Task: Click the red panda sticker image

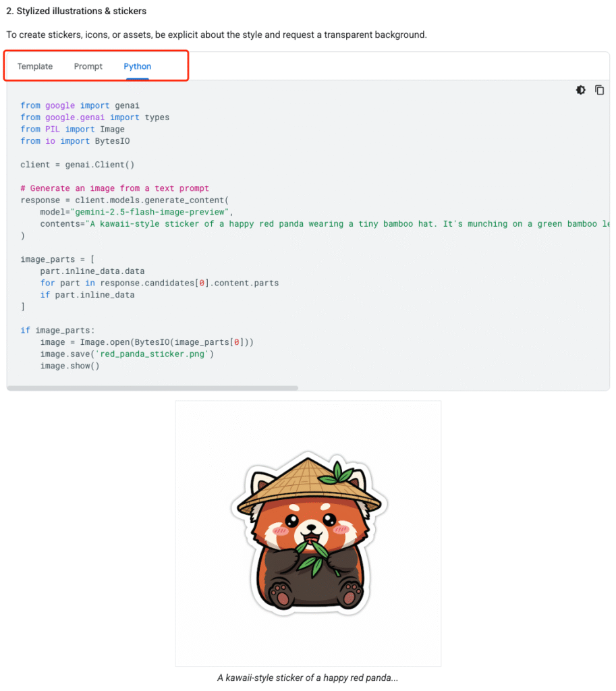Action: (308, 533)
